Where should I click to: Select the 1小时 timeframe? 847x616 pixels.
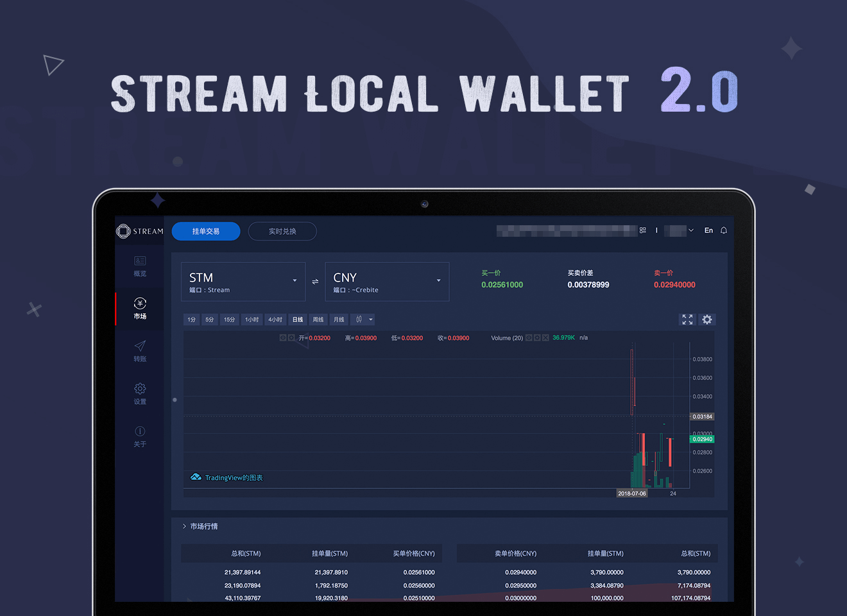coord(252,320)
